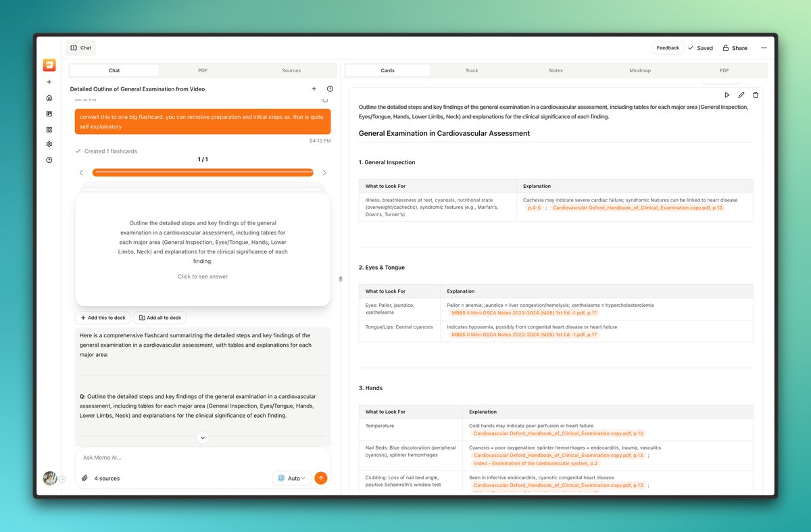Click Add all to deck
Viewport: 811px width, 532px height.
click(159, 318)
